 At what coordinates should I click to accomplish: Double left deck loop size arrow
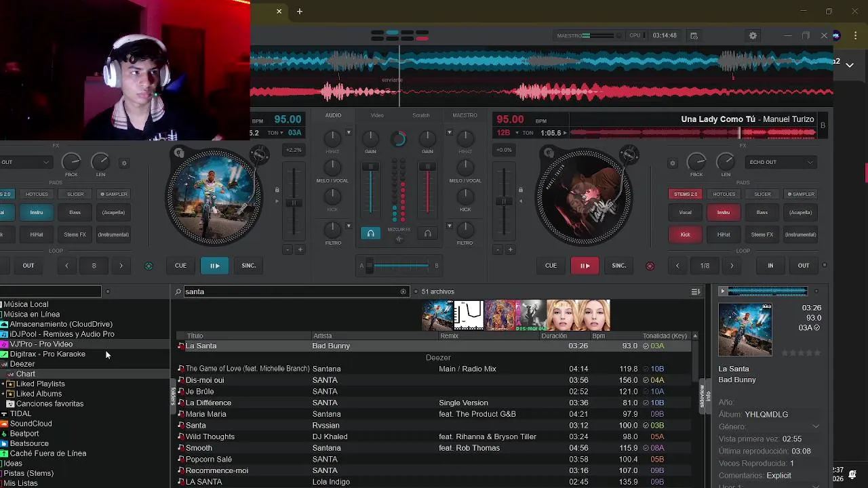click(x=121, y=266)
